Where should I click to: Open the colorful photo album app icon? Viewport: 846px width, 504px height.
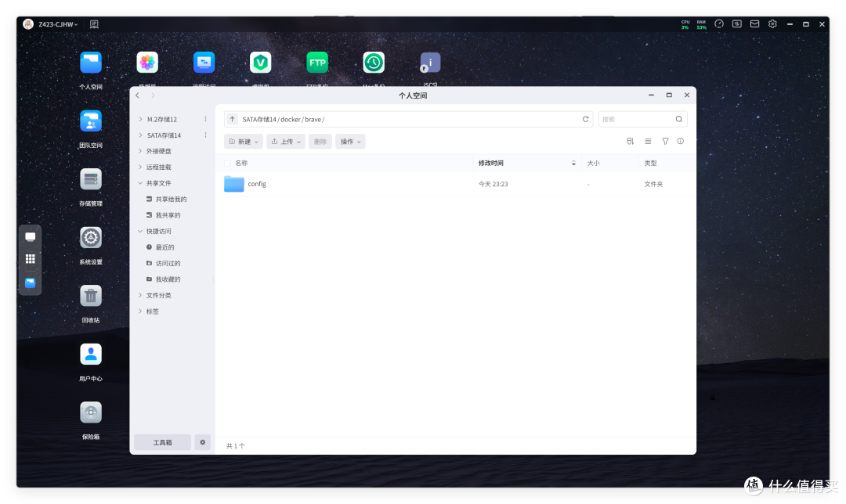147,63
